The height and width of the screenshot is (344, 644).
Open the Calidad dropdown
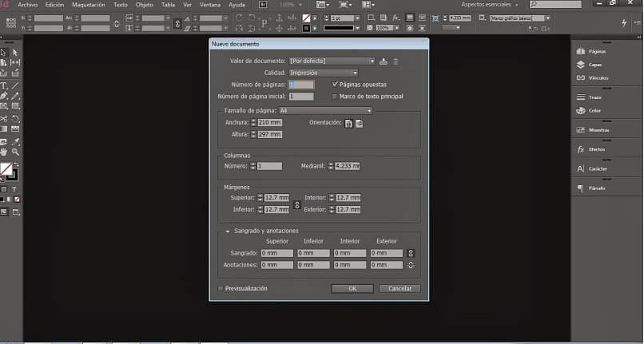[x=324, y=73]
